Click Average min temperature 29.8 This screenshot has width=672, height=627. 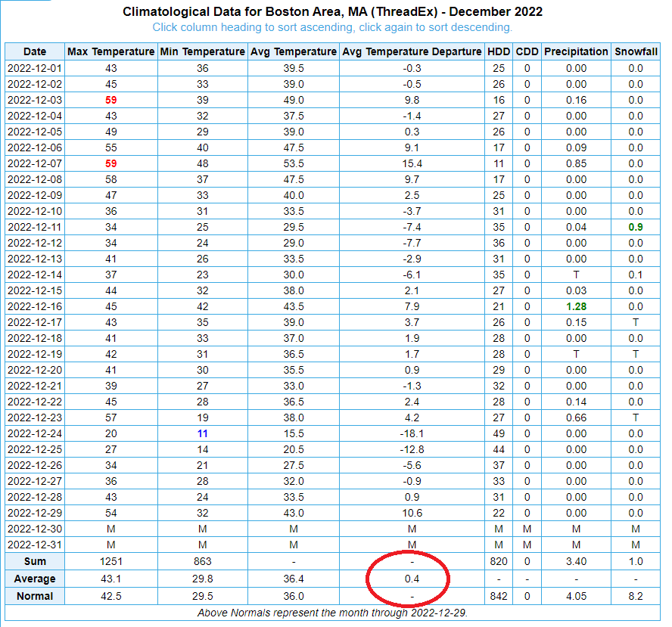tap(202, 579)
